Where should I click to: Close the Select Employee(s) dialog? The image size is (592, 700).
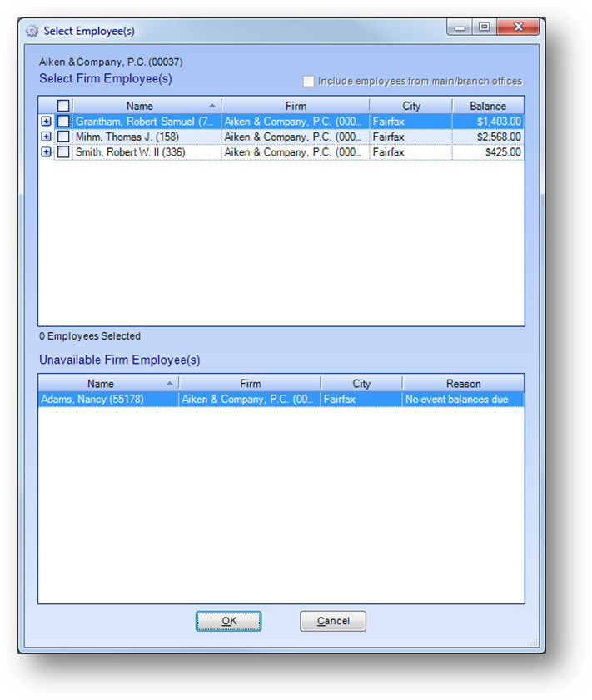click(518, 27)
